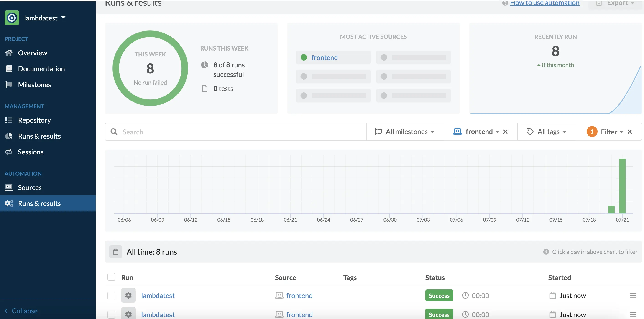Select all runs with the header checkbox

(111, 277)
